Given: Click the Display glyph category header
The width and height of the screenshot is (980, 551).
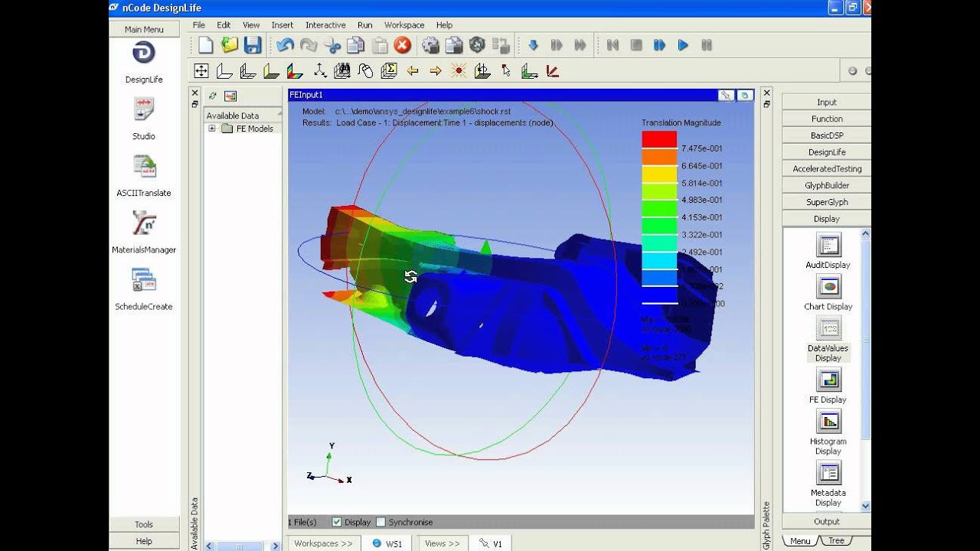Looking at the screenshot, I should [x=826, y=219].
